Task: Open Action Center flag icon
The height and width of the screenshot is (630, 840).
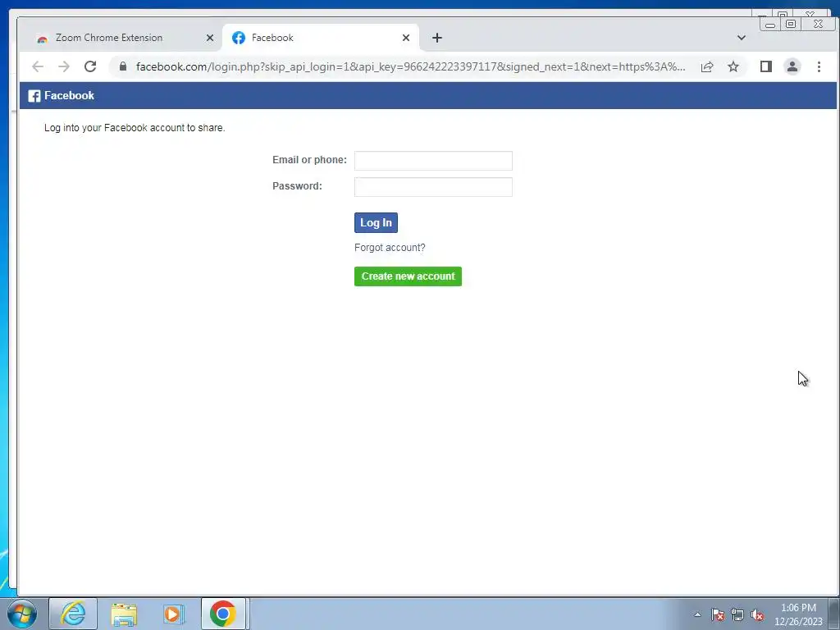Action: point(718,614)
